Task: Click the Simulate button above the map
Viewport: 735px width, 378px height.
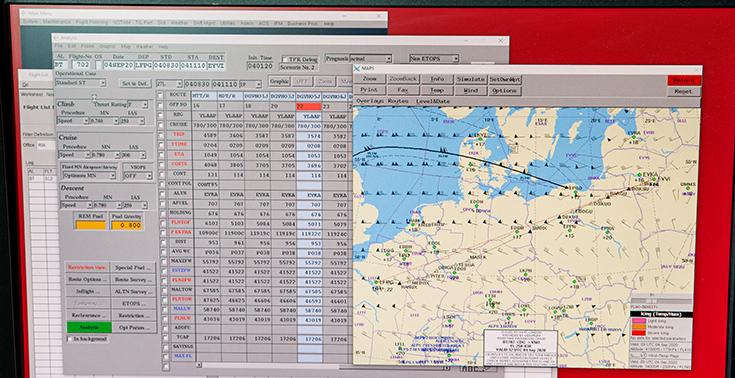Action: tap(470, 79)
